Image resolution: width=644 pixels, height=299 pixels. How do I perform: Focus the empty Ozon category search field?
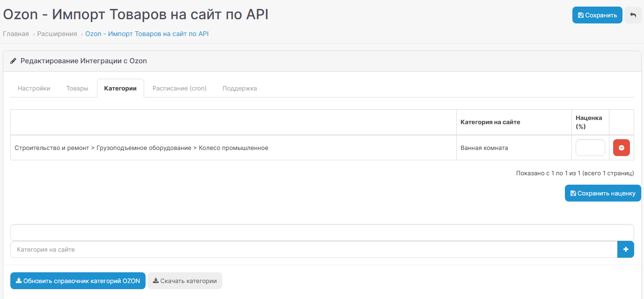pos(322,232)
